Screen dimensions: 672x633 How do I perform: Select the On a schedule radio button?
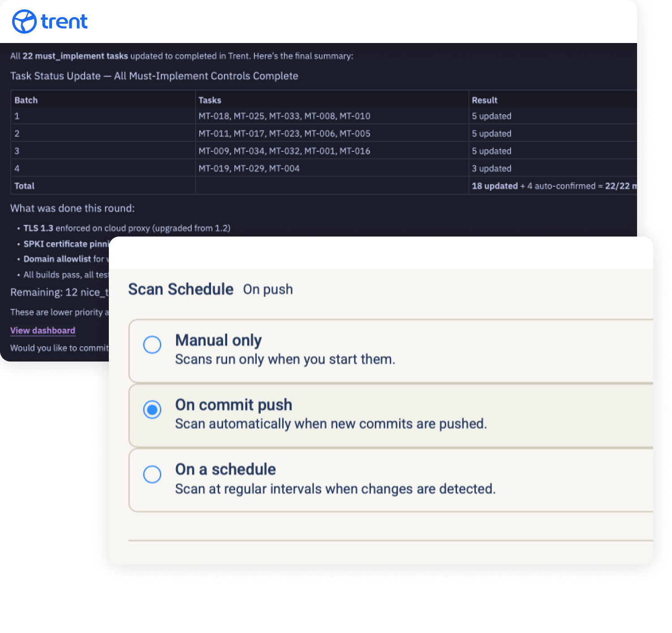[x=152, y=474]
